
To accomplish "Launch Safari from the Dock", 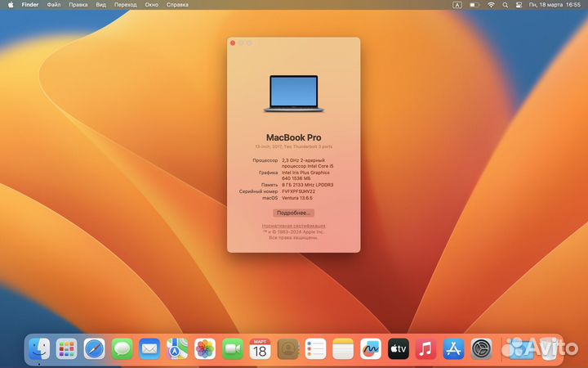I will pyautogui.click(x=95, y=349).
